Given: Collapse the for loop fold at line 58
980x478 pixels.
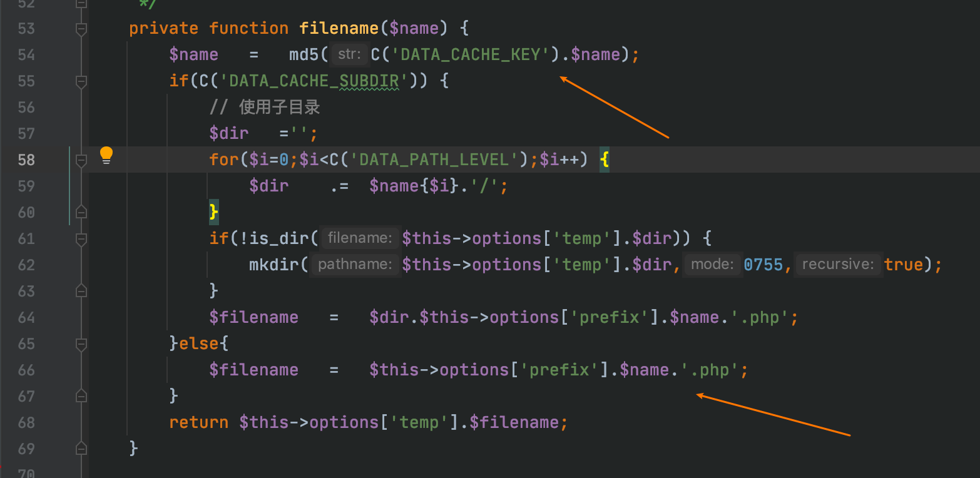Looking at the screenshot, I should point(81,160).
